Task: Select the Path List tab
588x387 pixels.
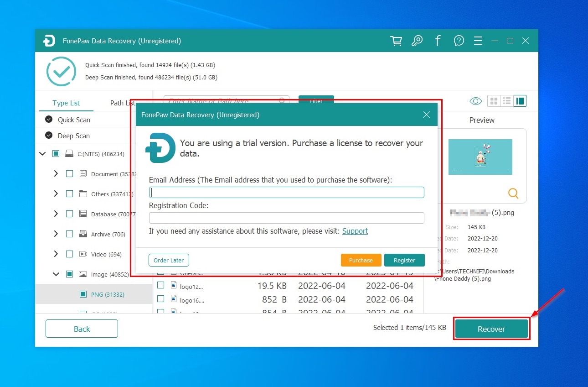Action: [x=123, y=103]
